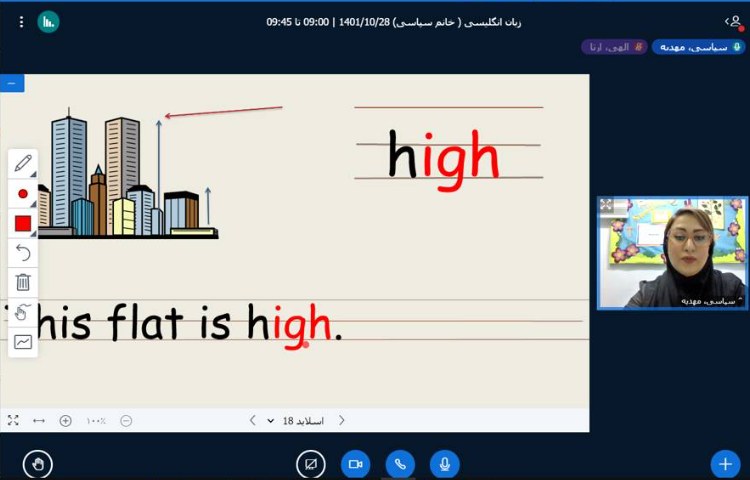750x480 pixels.
Task: Minimize presentation with blue minus button
Action: click(x=12, y=83)
